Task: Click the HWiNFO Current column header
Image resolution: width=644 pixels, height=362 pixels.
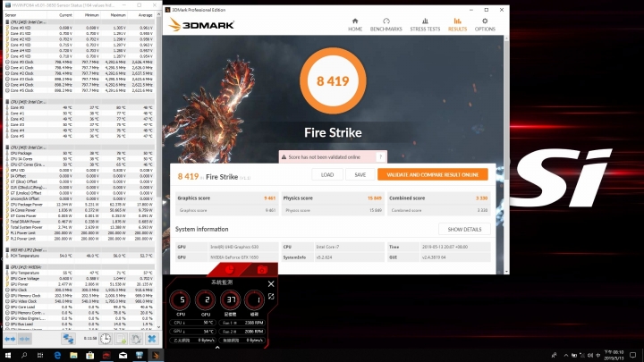Action: click(x=61, y=15)
